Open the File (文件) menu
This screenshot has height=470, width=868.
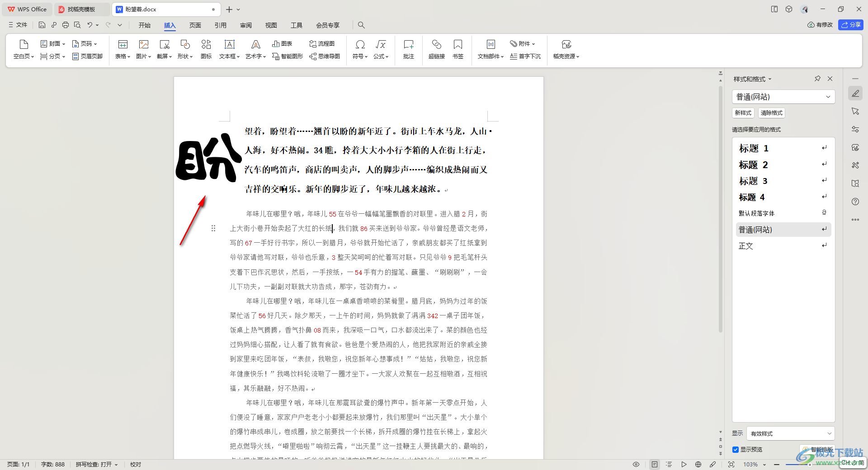[x=18, y=25]
